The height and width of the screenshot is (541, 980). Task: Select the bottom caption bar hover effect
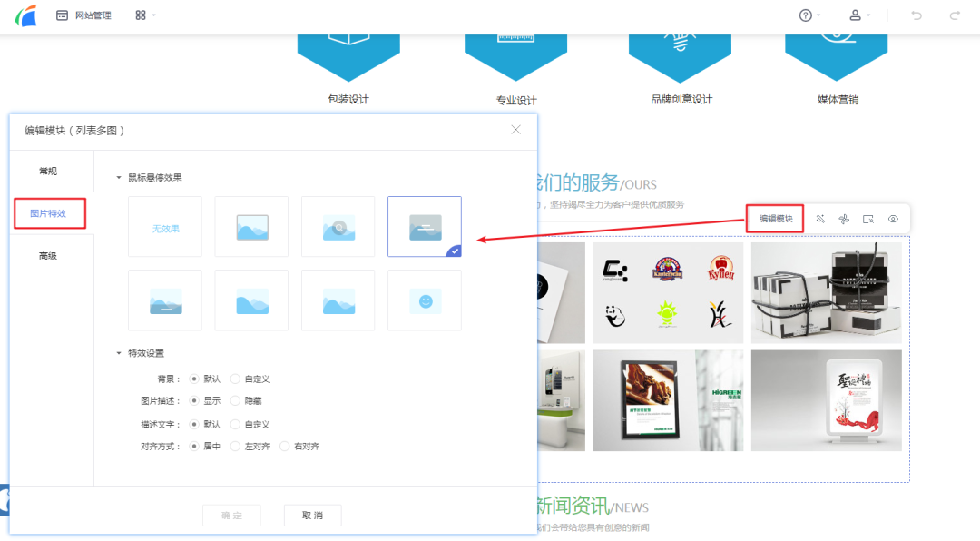(165, 300)
